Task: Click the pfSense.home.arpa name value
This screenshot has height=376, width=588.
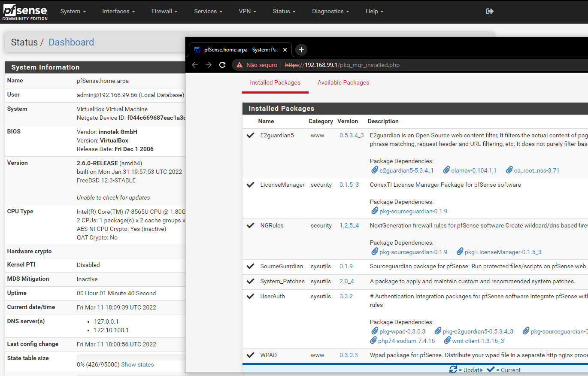Action: click(103, 81)
